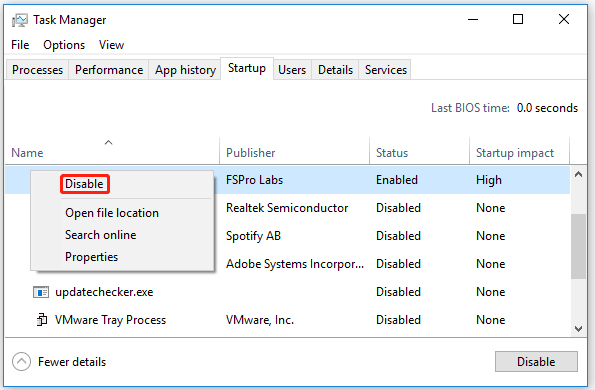Collapse view with Fewer details chevron icon
Image resolution: width=595 pixels, height=390 pixels.
coord(21,362)
